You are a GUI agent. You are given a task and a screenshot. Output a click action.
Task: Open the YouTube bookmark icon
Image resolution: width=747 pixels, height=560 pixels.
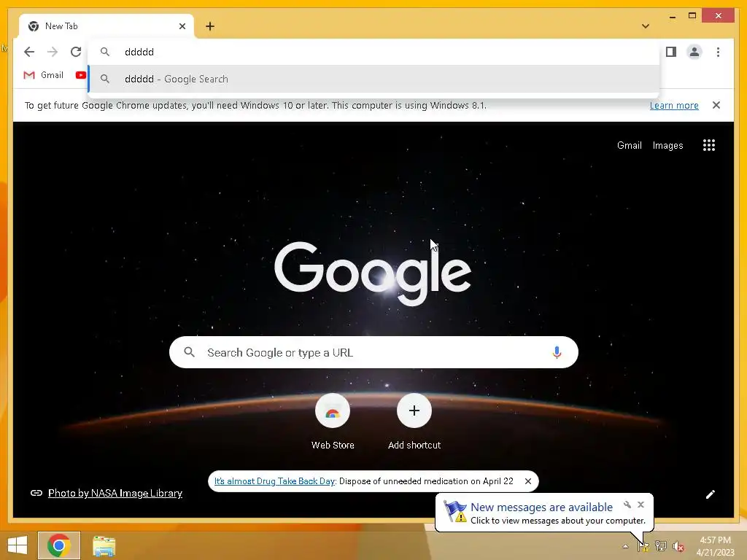point(80,75)
